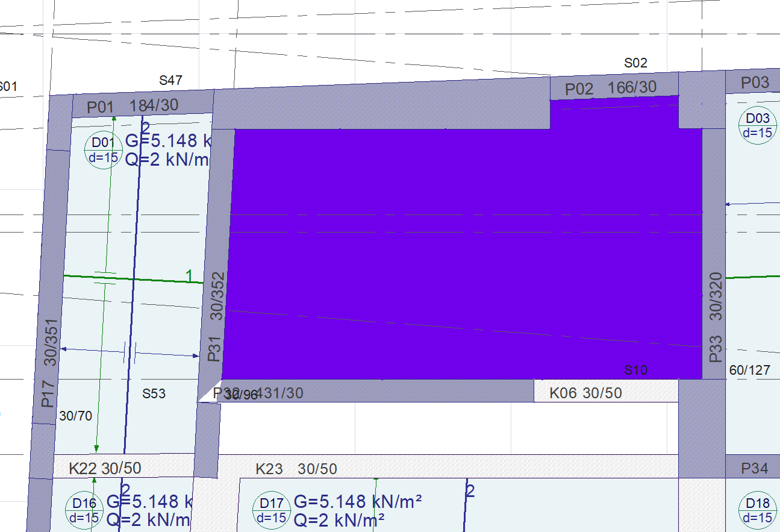This screenshot has height=532, width=780.
Task: Click the S47 column label
Action: coord(170,81)
